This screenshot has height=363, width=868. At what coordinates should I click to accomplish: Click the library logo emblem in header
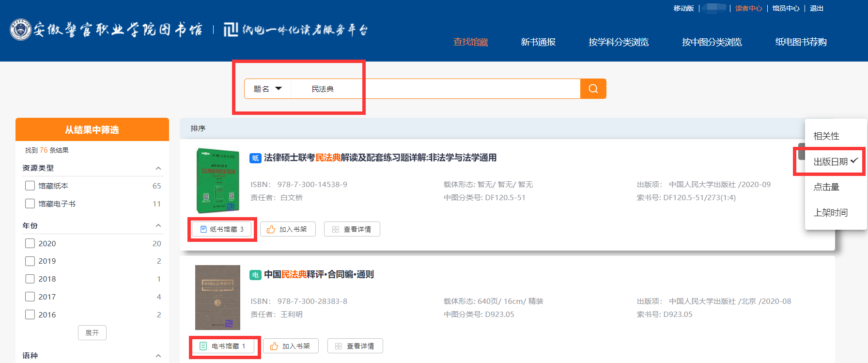tap(21, 30)
